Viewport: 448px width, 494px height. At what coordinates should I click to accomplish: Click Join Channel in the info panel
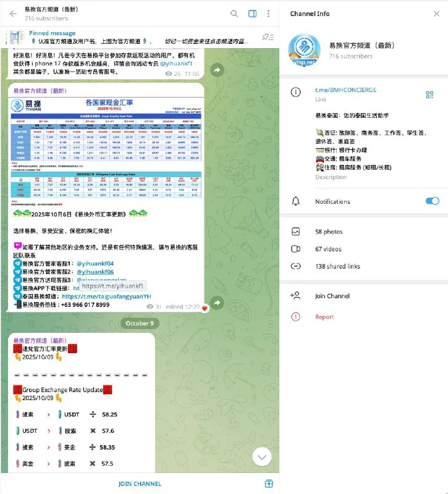tap(332, 296)
